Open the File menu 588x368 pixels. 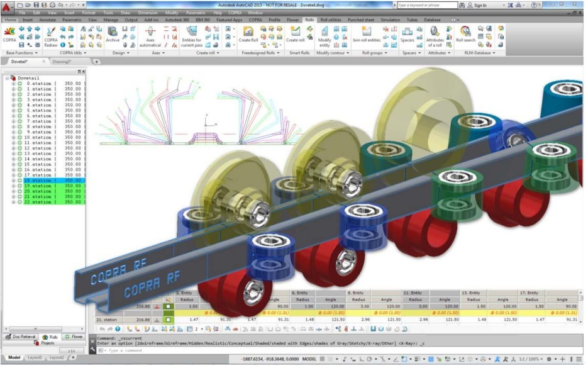tap(22, 13)
